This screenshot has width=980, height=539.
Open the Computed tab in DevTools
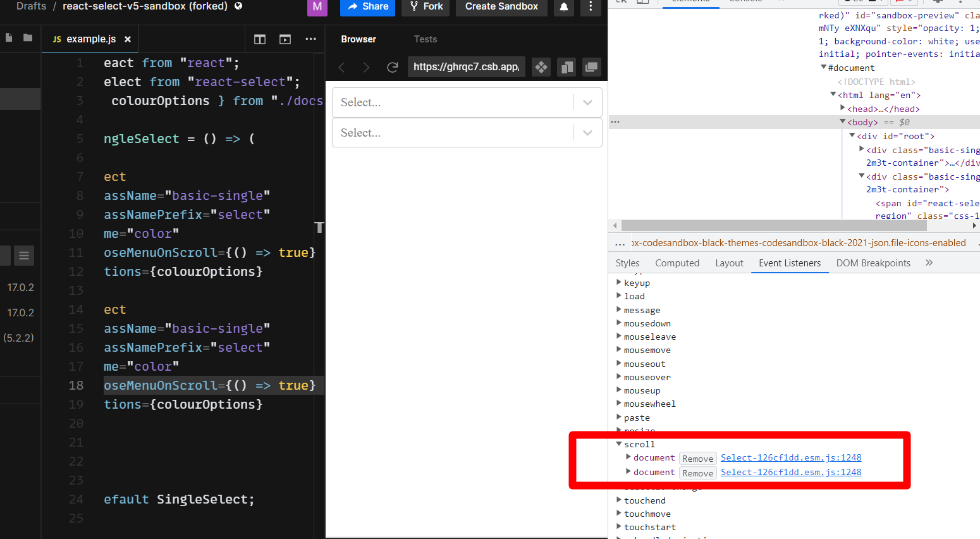tap(677, 263)
